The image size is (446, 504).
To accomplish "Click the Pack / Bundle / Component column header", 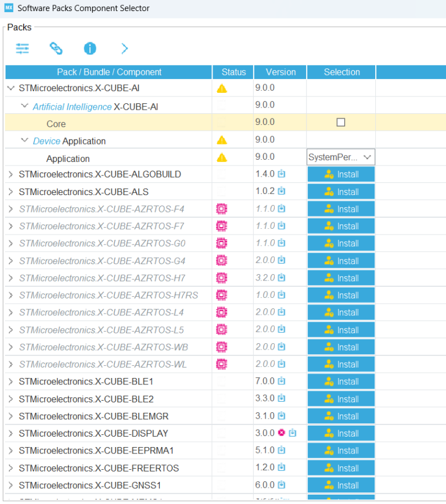I will coord(109,72).
